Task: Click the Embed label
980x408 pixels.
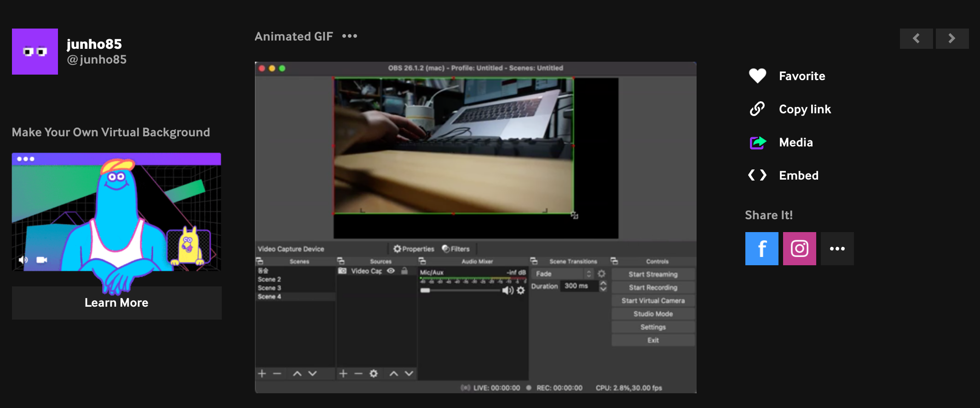Action: click(x=799, y=175)
